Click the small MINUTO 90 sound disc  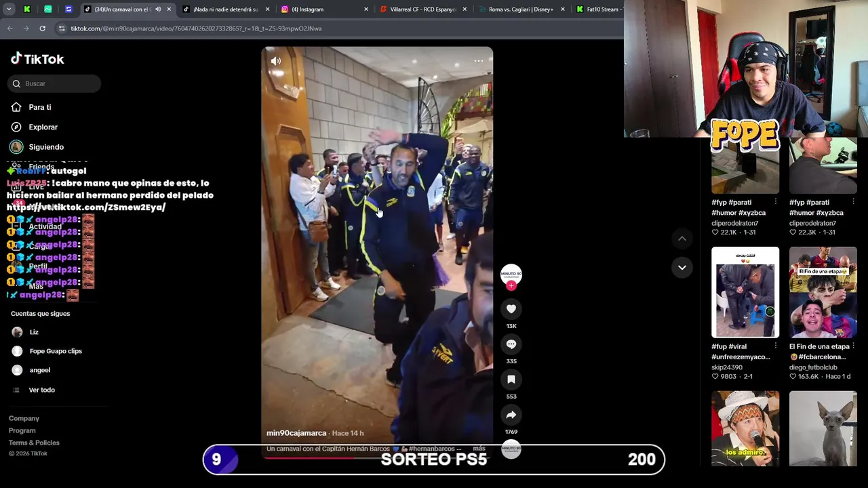click(x=511, y=449)
